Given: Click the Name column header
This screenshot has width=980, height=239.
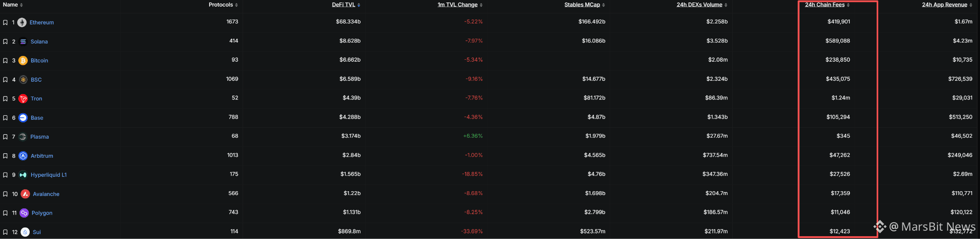Looking at the screenshot, I should click(x=10, y=5).
